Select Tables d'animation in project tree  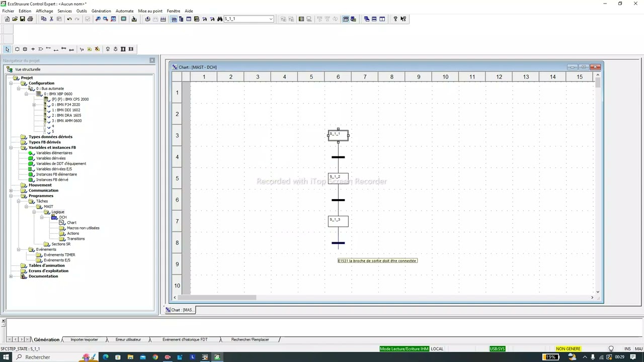[46, 265]
